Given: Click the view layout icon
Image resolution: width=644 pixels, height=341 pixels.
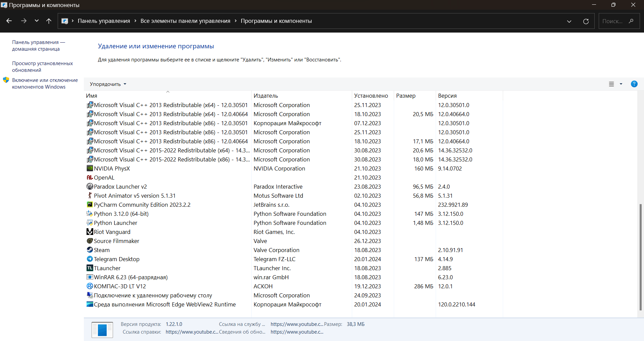Looking at the screenshot, I should coord(611,84).
